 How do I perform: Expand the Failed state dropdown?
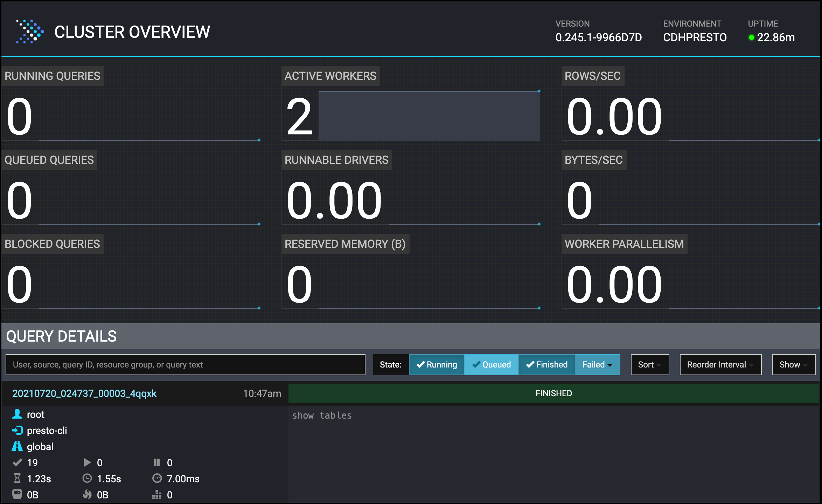point(597,365)
